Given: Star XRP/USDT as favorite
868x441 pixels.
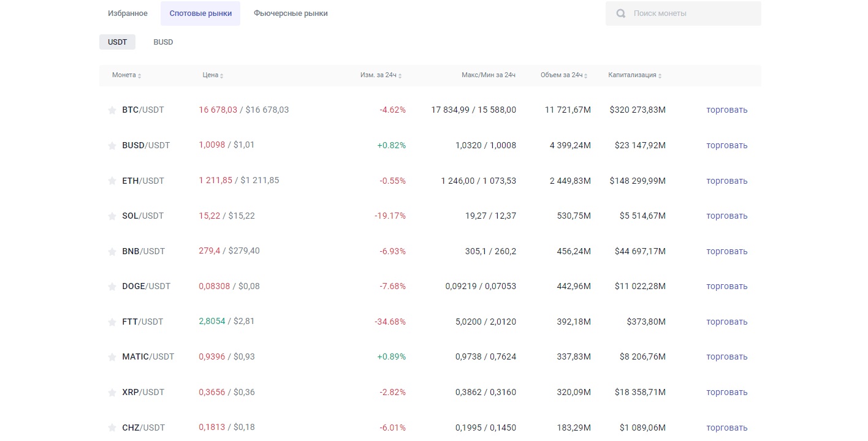Looking at the screenshot, I should click(x=112, y=393).
